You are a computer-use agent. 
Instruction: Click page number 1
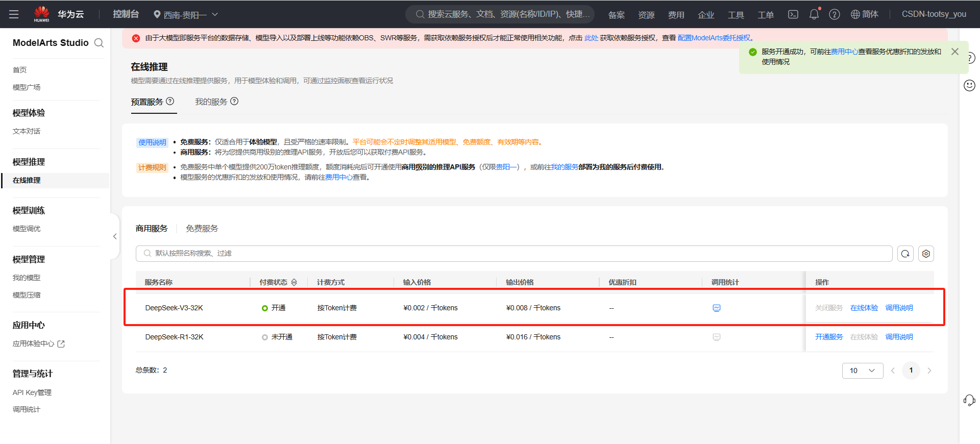[911, 371]
